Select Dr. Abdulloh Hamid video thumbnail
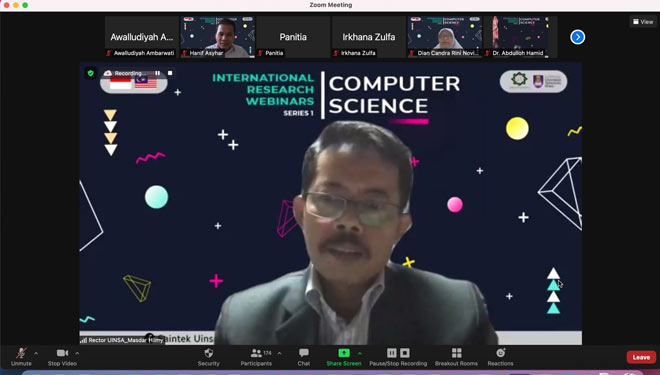 520,37
